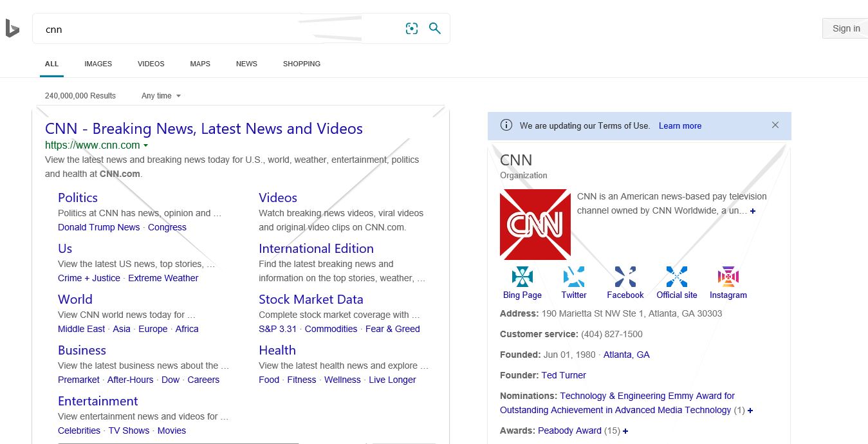This screenshot has width=868, height=444.
Task: Open CNN's Instagram icon
Action: (x=728, y=277)
